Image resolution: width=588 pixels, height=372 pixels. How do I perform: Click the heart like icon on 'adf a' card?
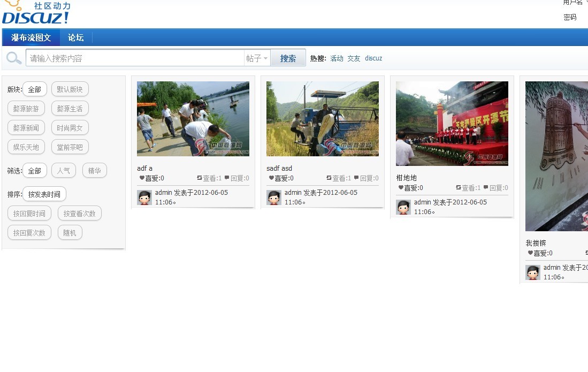tap(142, 178)
